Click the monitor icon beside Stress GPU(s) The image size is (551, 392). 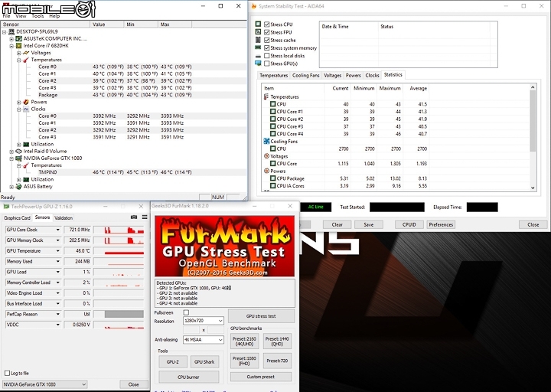pyautogui.click(x=258, y=64)
